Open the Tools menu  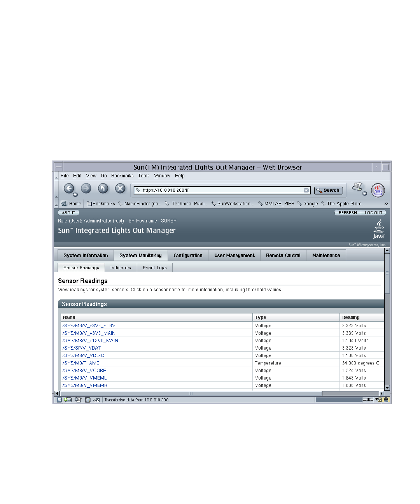(144, 176)
